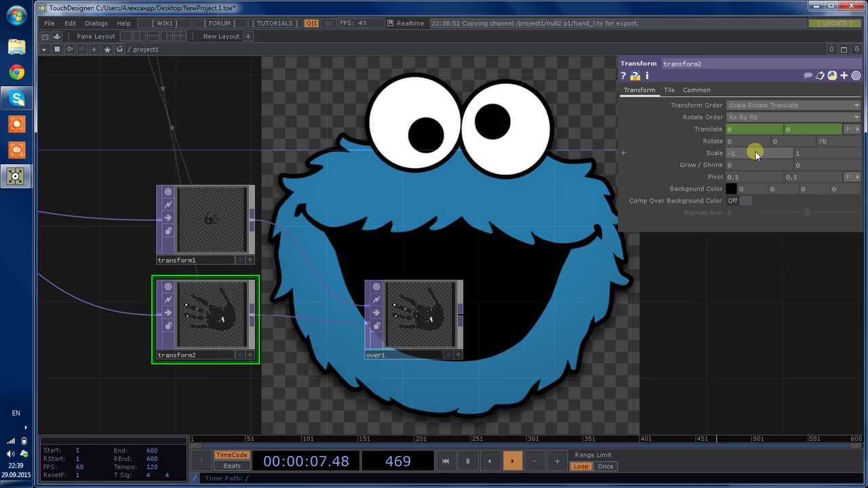Click the play forward button
The image size is (868, 488).
pos(512,462)
